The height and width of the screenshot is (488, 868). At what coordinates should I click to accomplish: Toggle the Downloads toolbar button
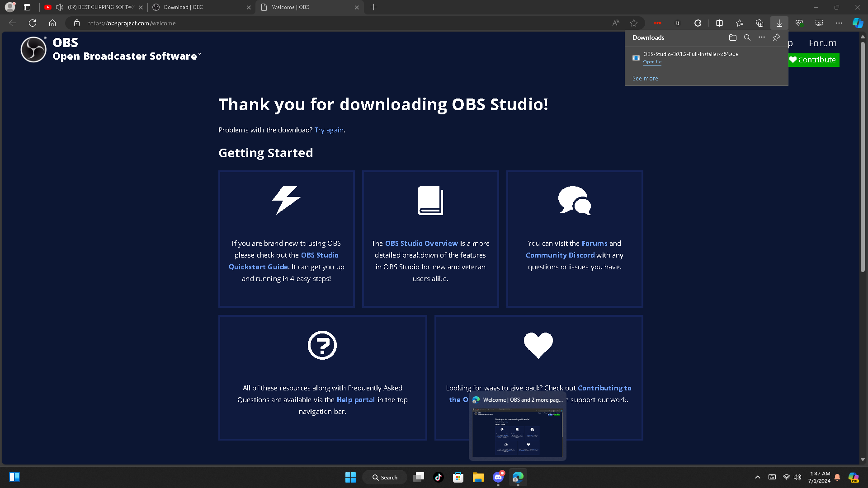pos(779,23)
